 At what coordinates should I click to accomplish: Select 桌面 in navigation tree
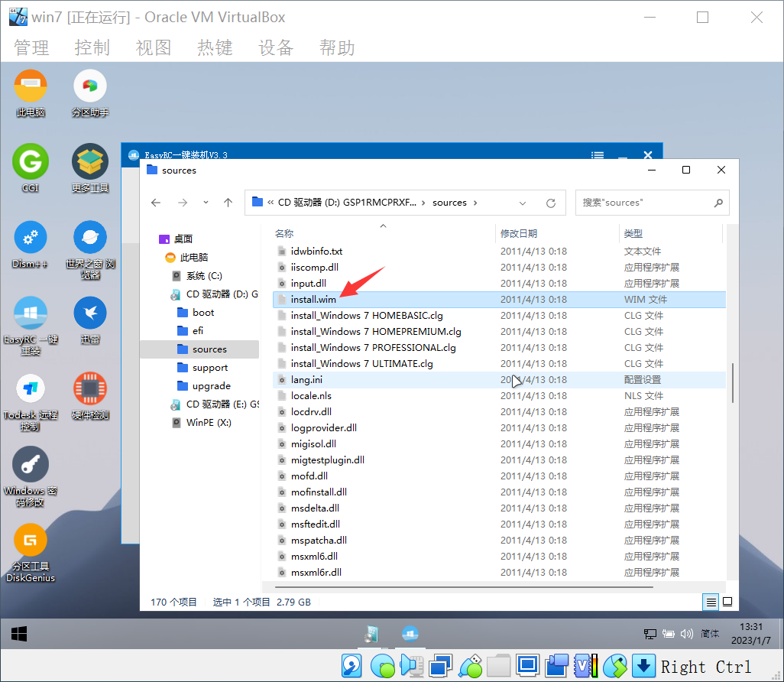pos(183,239)
